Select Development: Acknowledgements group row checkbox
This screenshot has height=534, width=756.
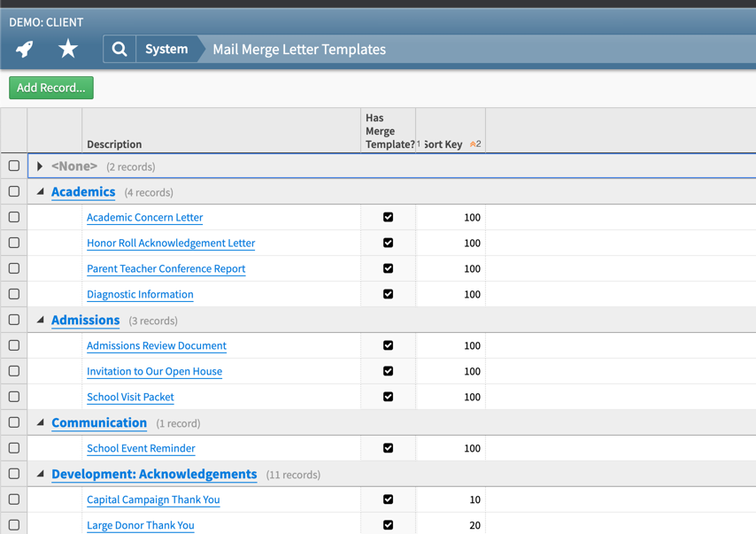pos(14,474)
